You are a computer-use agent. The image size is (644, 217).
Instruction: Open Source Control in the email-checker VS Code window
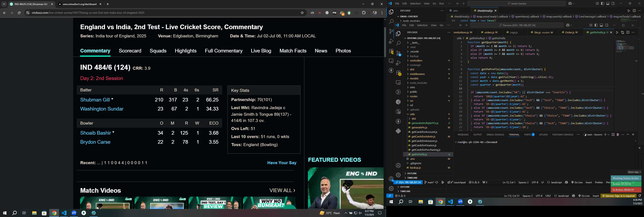(391, 31)
